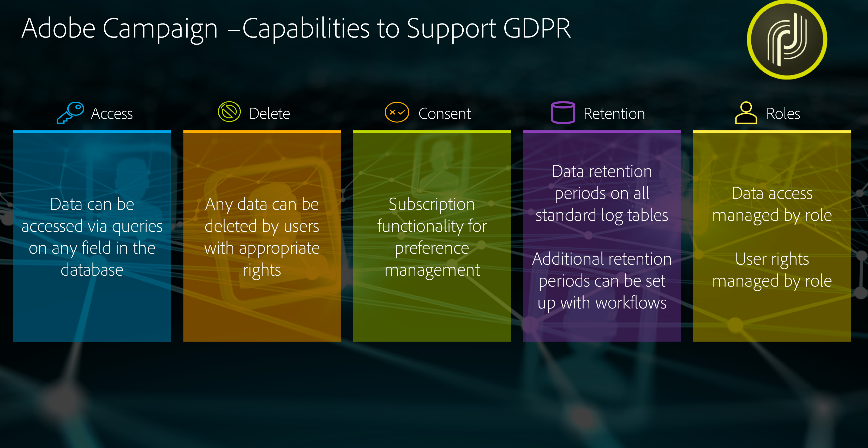Click 'User rights managed by role' text
The height and width of the screenshot is (448, 868).
tap(772, 270)
